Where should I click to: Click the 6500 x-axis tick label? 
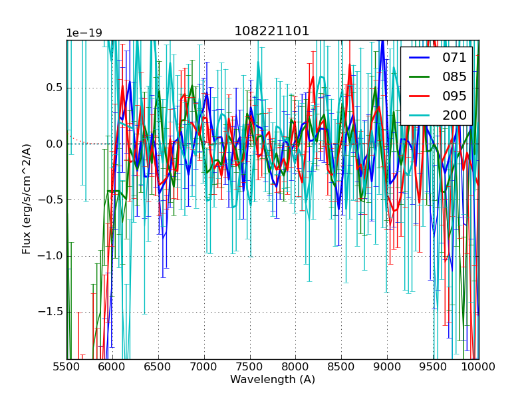point(158,367)
